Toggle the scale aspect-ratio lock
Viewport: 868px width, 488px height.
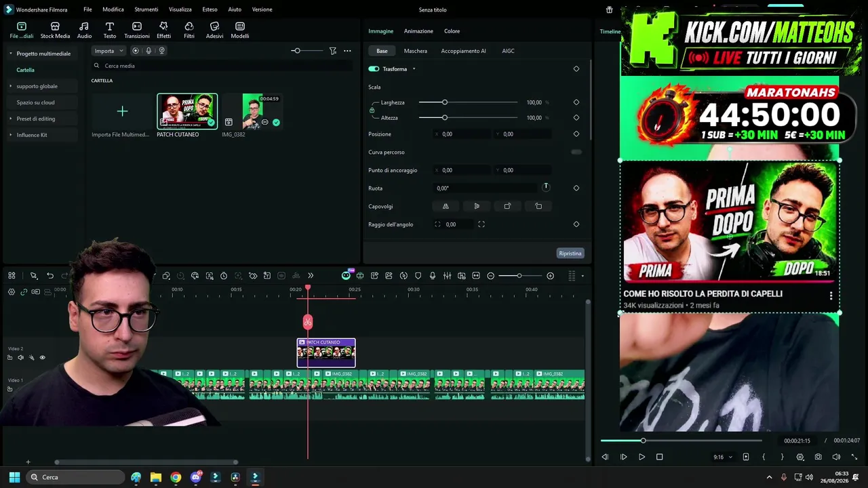click(372, 110)
